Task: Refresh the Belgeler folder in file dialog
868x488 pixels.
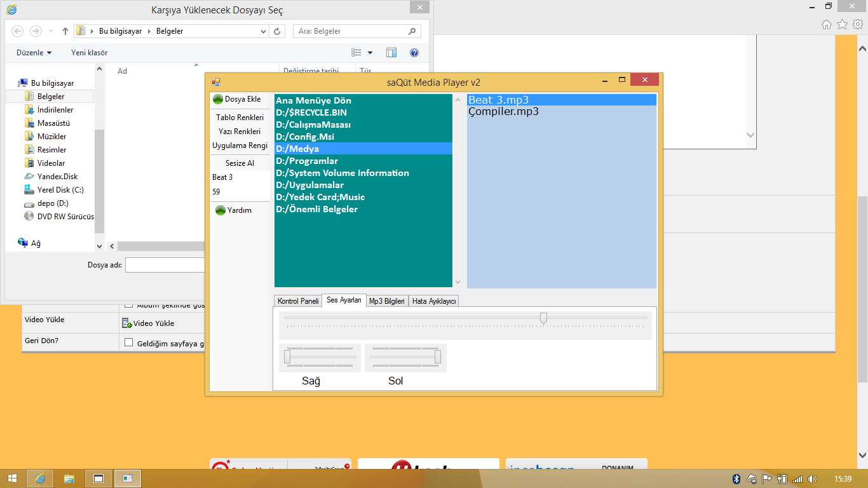Action: (278, 31)
